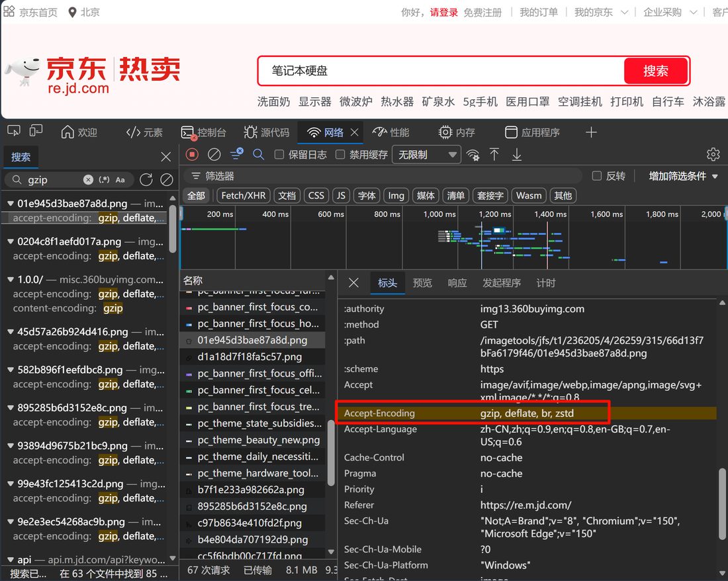The height and width of the screenshot is (581, 728).
Task: Toggle device emulation icon
Action: pyautogui.click(x=36, y=132)
